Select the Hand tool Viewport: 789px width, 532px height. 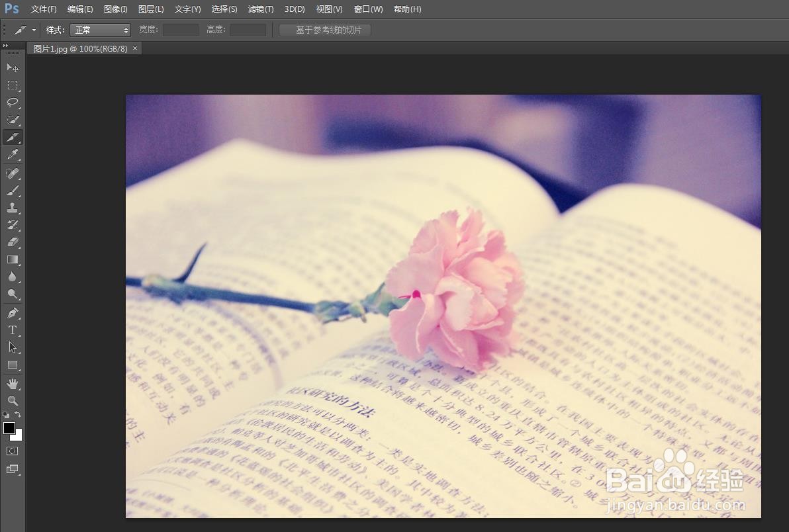13,384
